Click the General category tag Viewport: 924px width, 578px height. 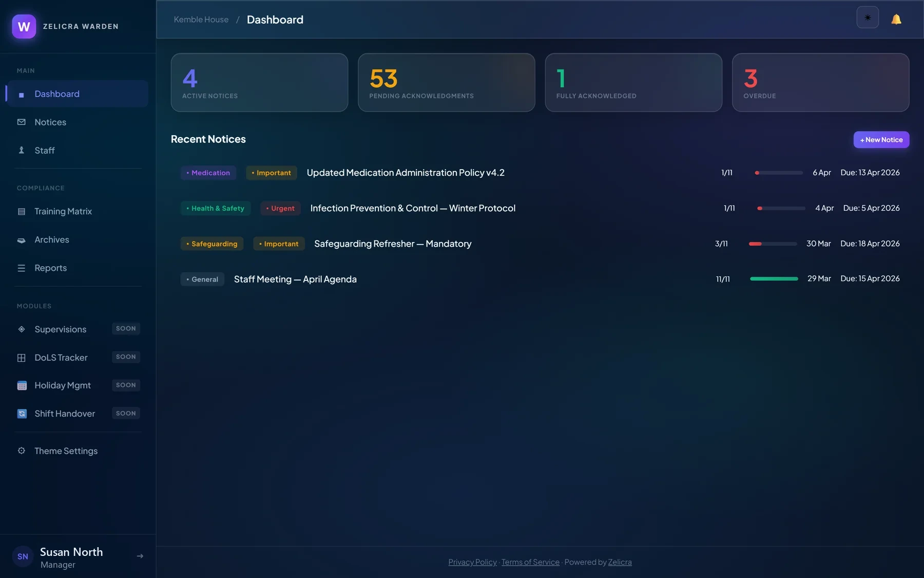[202, 279]
